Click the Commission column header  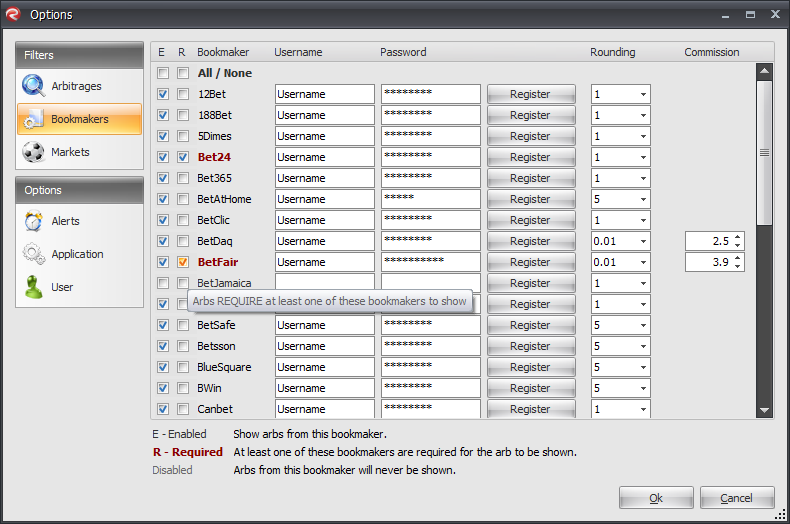pyautogui.click(x=711, y=52)
